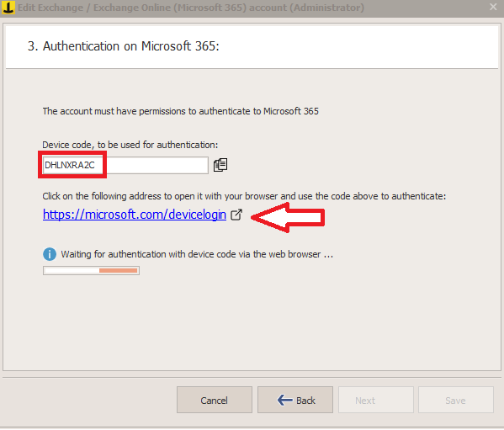504x430 pixels.
Task: Go back to the previous step
Action: coord(295,400)
